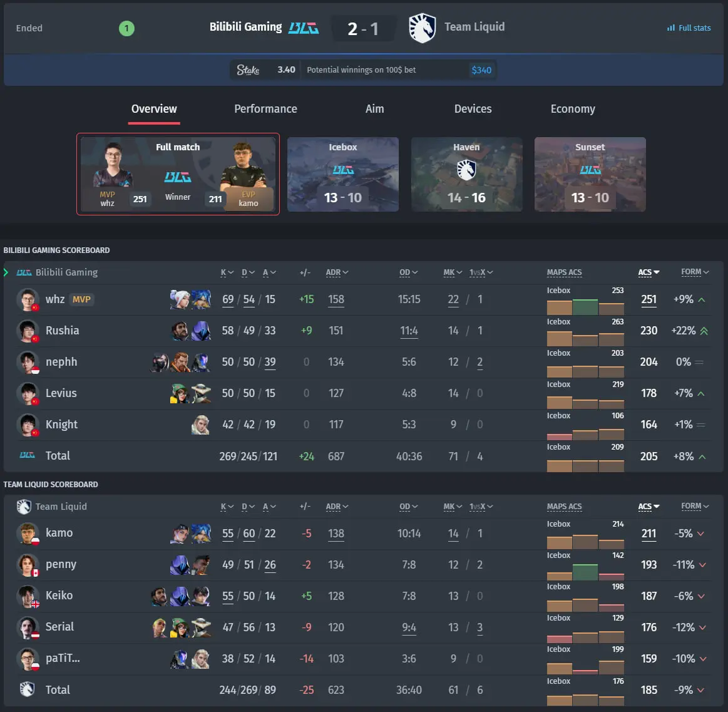This screenshot has height=712, width=728.
Task: Sort Team Liquid scoreboard by A column
Action: (269, 506)
